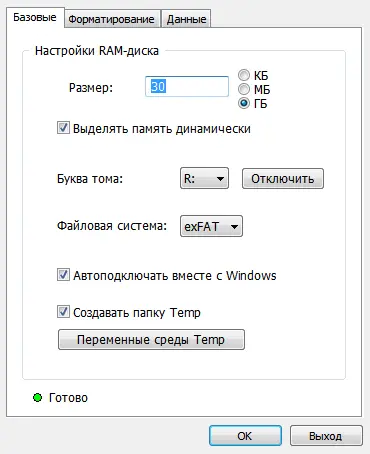
Task: Toggle Выделять память динамически checkbox
Action: pyautogui.click(x=63, y=128)
